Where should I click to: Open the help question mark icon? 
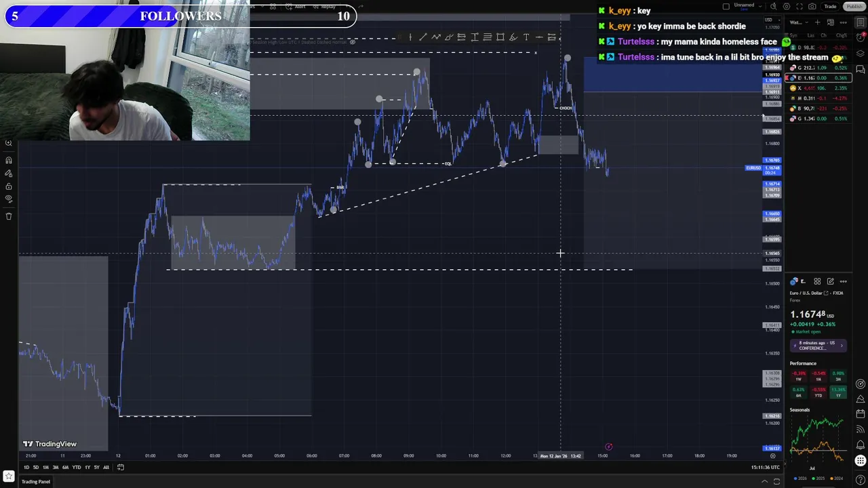coord(861,479)
